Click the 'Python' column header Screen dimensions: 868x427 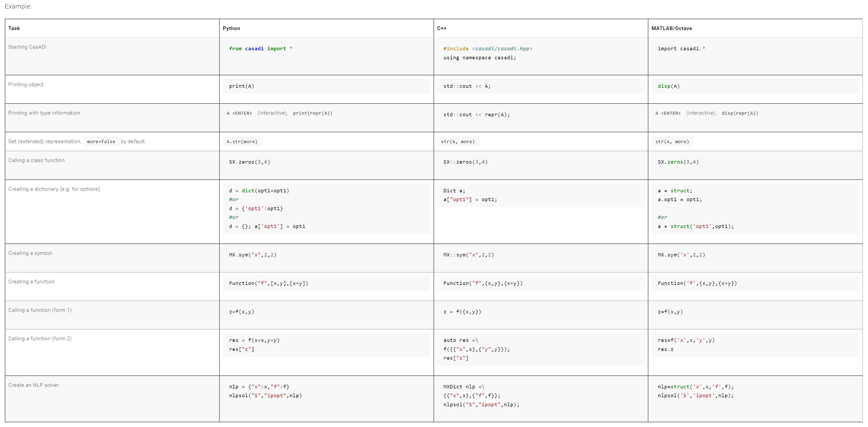click(x=231, y=28)
